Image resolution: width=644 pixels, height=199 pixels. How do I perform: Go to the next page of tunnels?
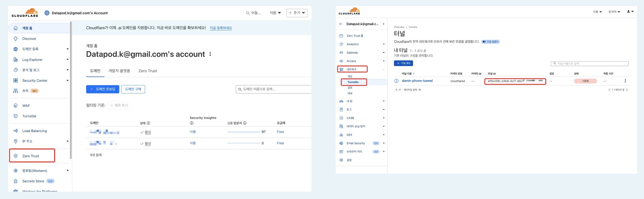[x=627, y=90]
